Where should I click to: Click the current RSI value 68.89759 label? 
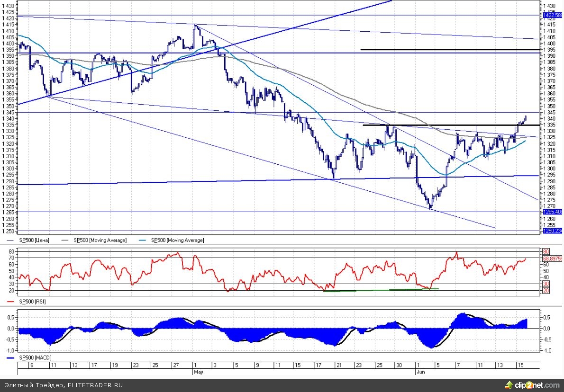[x=552, y=258]
